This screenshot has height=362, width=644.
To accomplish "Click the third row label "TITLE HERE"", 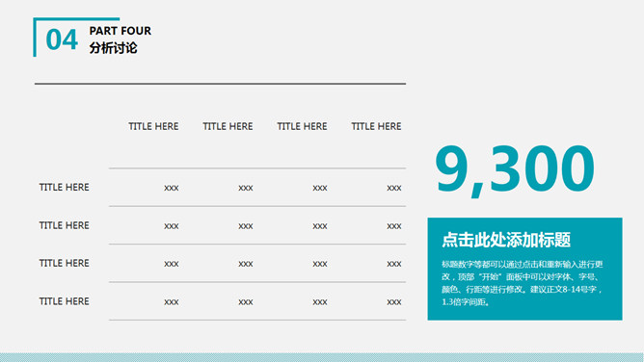I will [64, 263].
